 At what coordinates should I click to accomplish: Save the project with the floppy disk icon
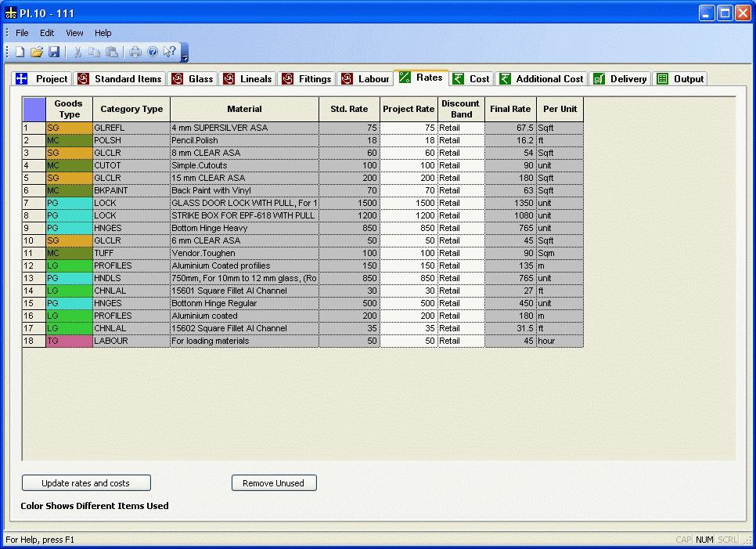[54, 52]
